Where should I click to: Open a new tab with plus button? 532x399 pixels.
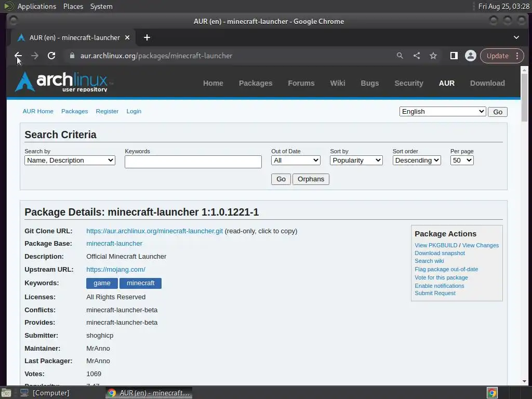coord(147,37)
